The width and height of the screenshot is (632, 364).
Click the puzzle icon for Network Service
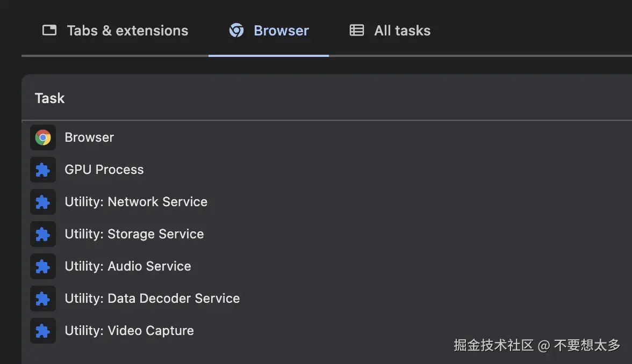43,202
